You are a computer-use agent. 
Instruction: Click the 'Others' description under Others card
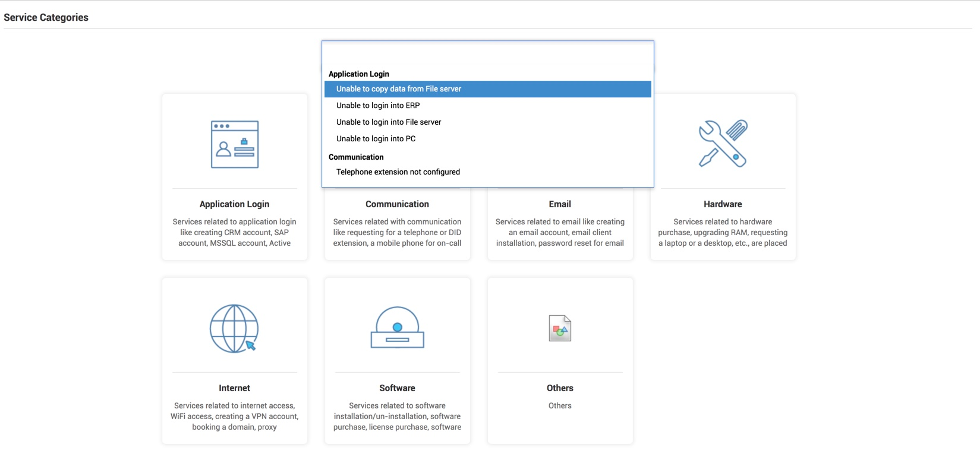560,406
